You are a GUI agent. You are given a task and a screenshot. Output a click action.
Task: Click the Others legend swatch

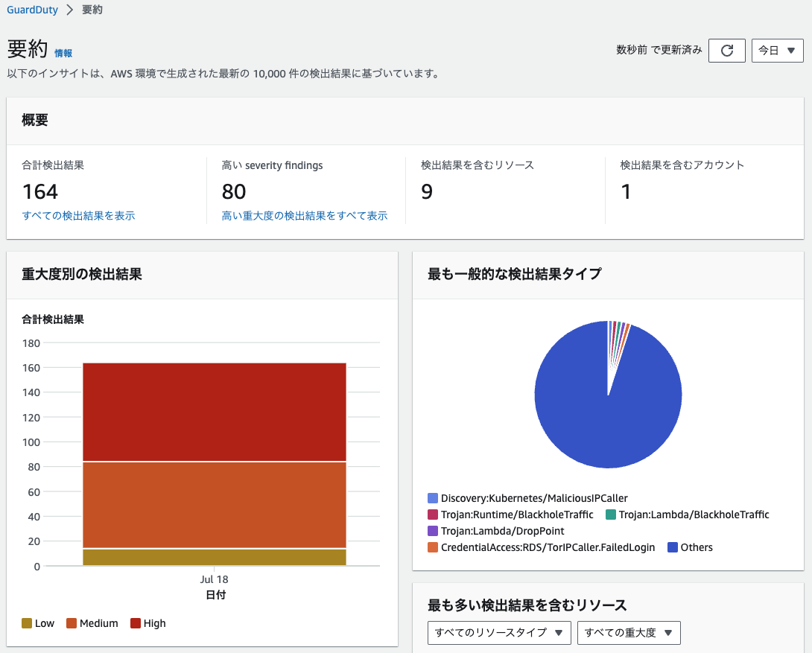tap(673, 547)
